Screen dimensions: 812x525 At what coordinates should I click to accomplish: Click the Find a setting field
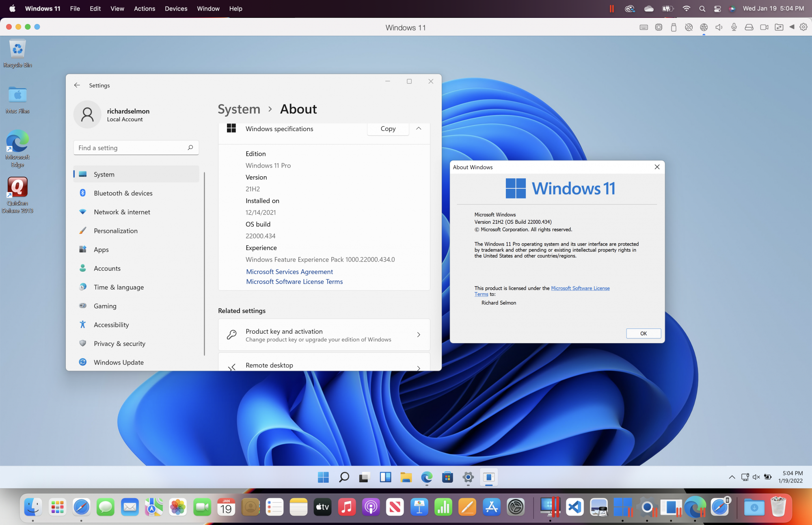[x=132, y=148]
